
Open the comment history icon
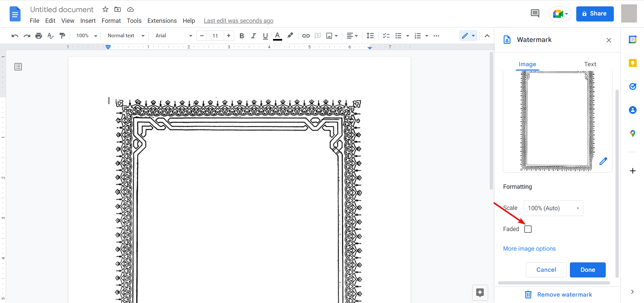pyautogui.click(x=535, y=14)
